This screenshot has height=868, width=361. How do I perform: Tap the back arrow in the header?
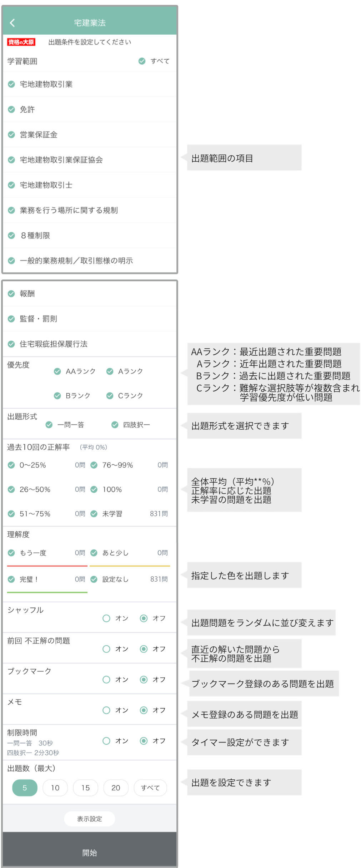[12, 23]
